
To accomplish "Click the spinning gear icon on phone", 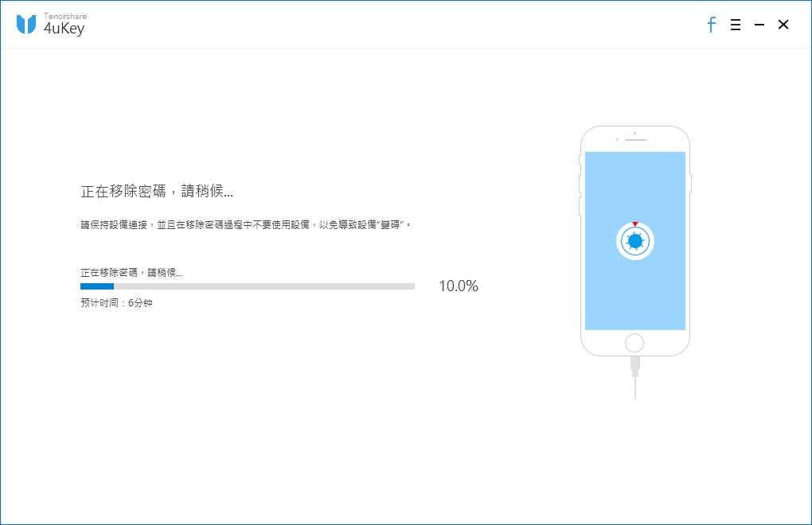I will (635, 241).
